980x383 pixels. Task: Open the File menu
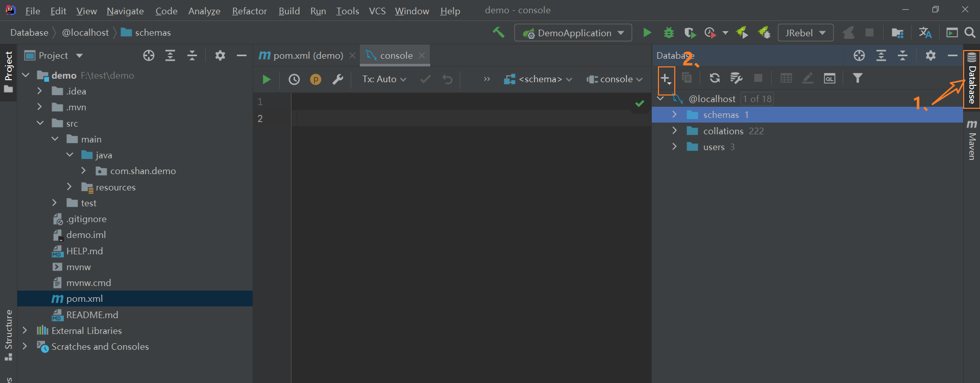(33, 11)
